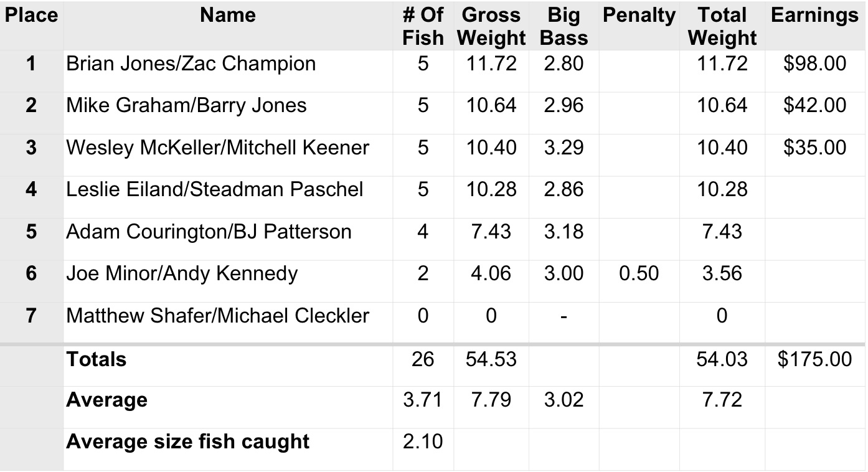The image size is (868, 472).
Task: Click the Totals row label
Action: [97, 359]
